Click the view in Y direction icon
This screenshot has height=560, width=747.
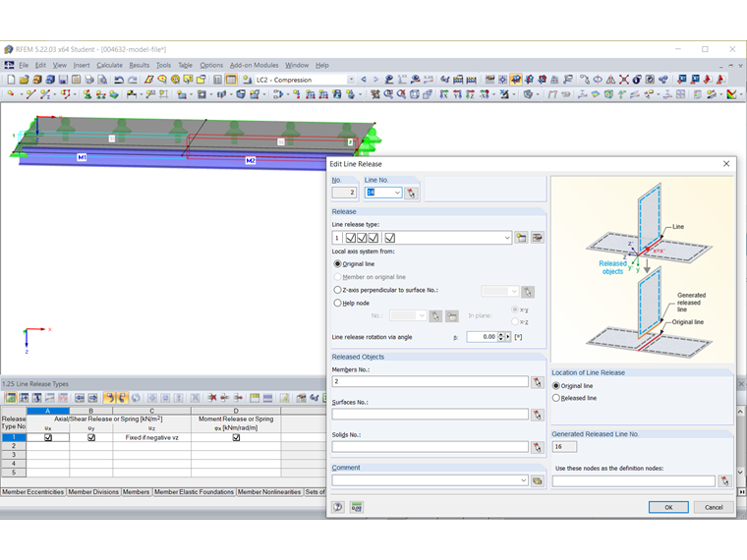pos(457,94)
